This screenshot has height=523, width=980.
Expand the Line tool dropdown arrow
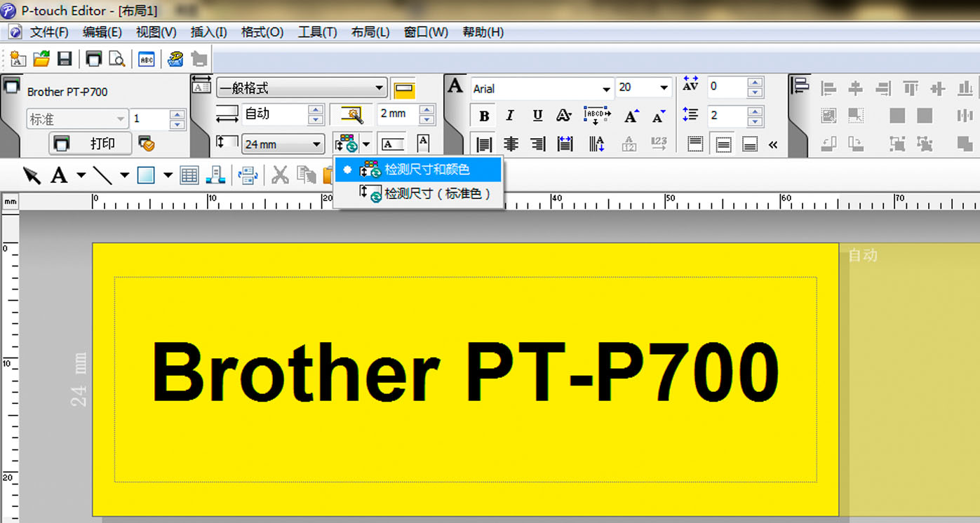pyautogui.click(x=124, y=175)
